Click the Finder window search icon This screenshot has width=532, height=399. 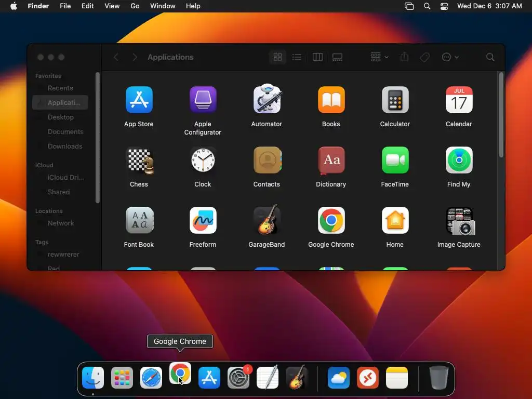490,57
